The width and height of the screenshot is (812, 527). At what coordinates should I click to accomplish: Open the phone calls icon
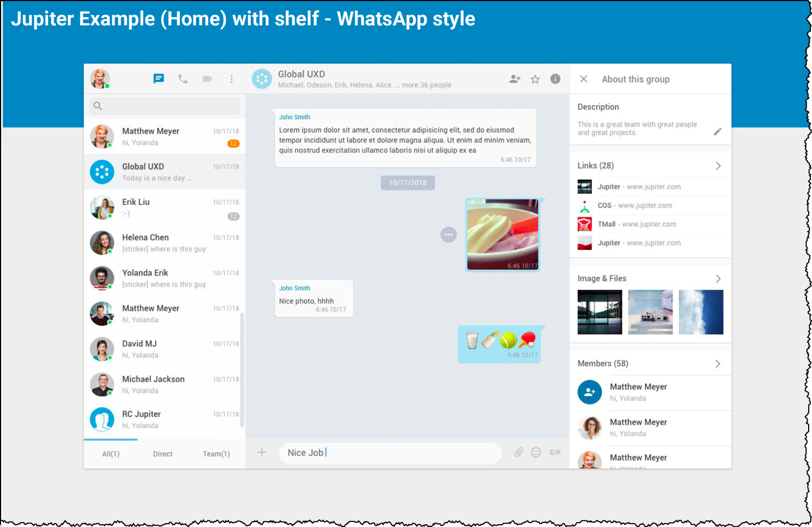click(x=183, y=79)
